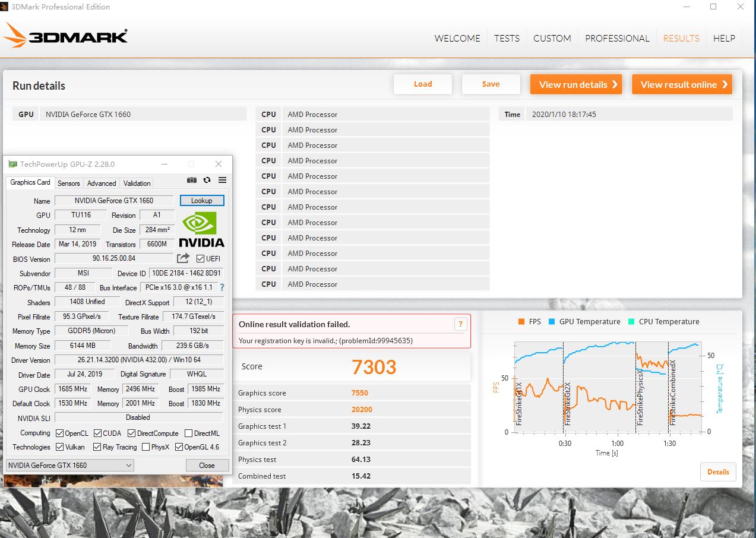The width and height of the screenshot is (756, 538).
Task: Click the GPU Clock 1685 MHz field
Action: (73, 389)
